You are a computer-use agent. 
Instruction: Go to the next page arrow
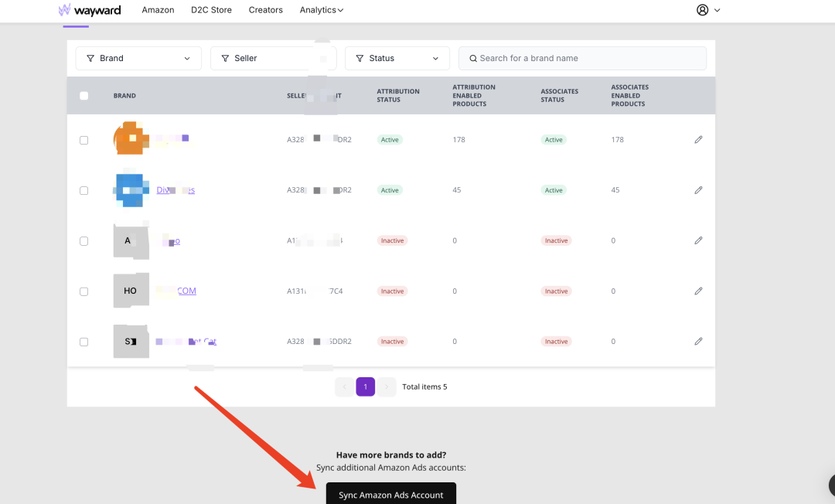pos(387,387)
